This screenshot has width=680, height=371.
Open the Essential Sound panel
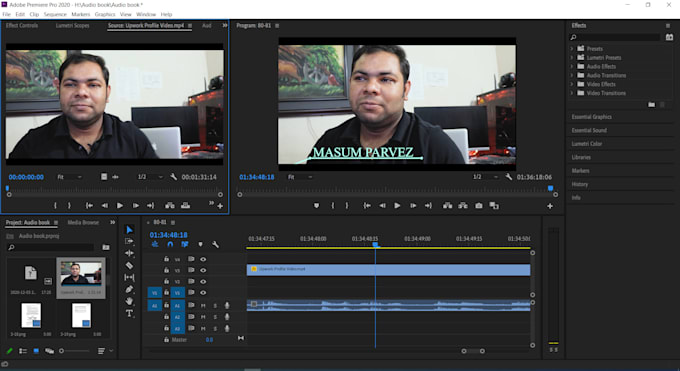[589, 130]
